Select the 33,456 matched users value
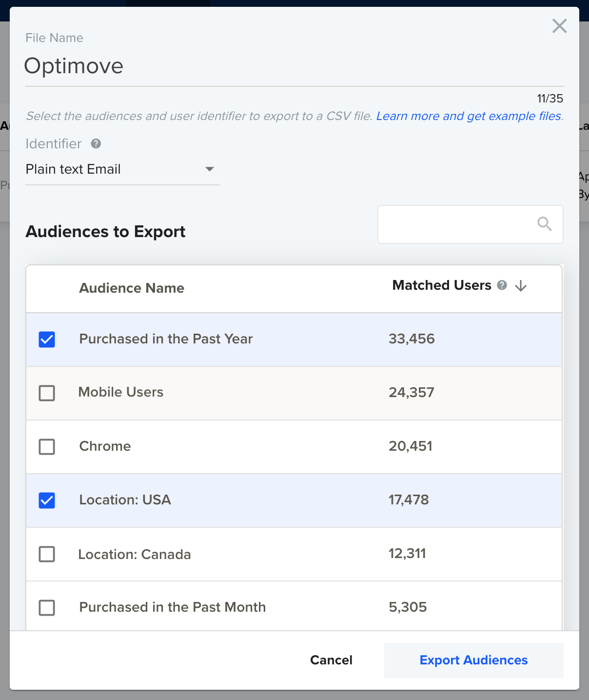This screenshot has height=700, width=589. 412,339
